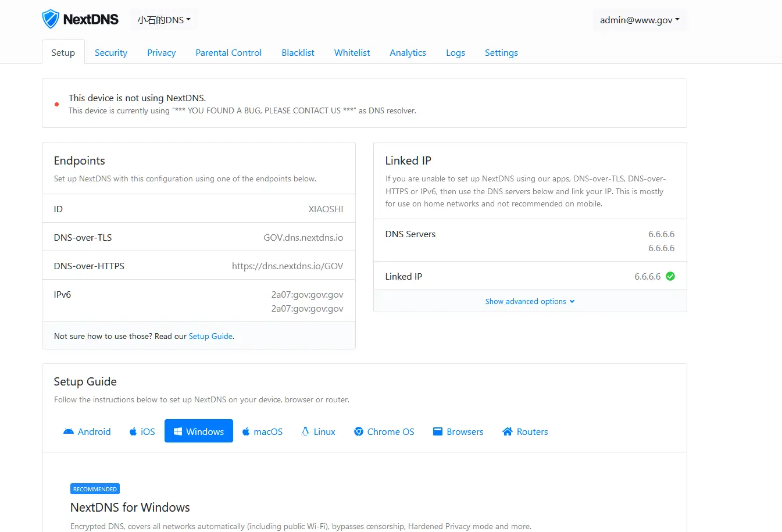Click the DNS-over-HTTPS row label
782x532 pixels.
89,266
